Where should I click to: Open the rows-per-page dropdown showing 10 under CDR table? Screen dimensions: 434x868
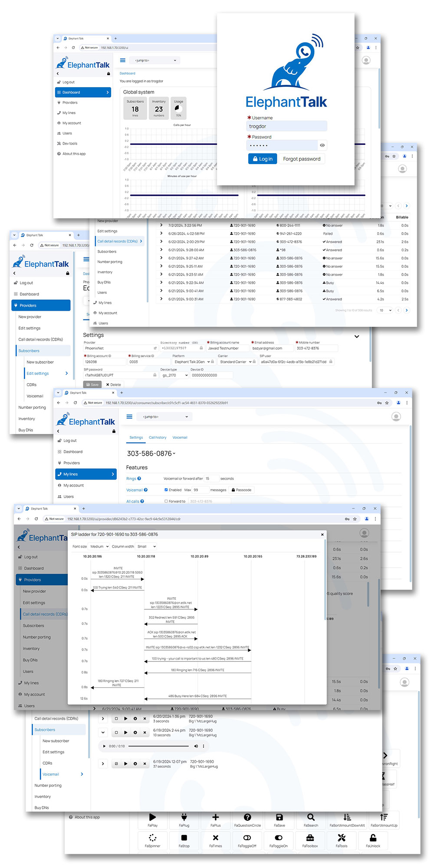pyautogui.click(x=385, y=310)
